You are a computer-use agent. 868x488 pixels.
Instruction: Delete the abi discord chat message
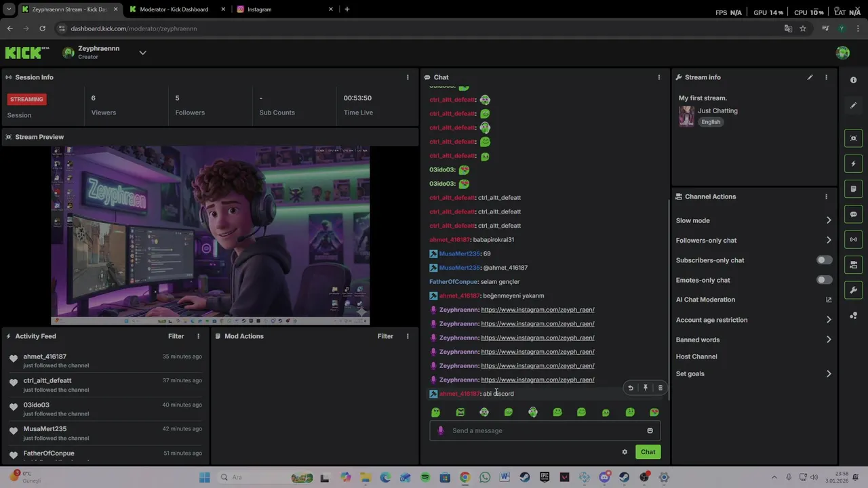(x=660, y=388)
